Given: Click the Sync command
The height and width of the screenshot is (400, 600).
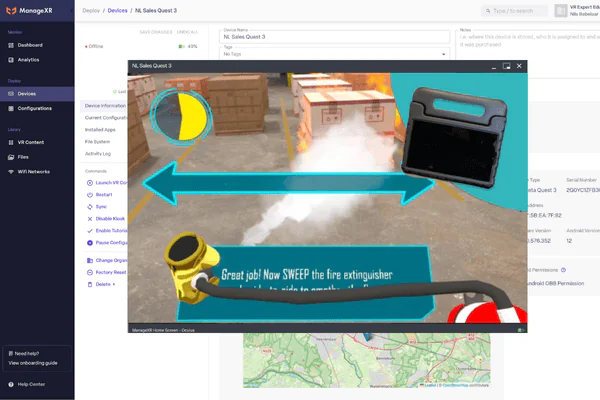Looking at the screenshot, I should click(101, 207).
